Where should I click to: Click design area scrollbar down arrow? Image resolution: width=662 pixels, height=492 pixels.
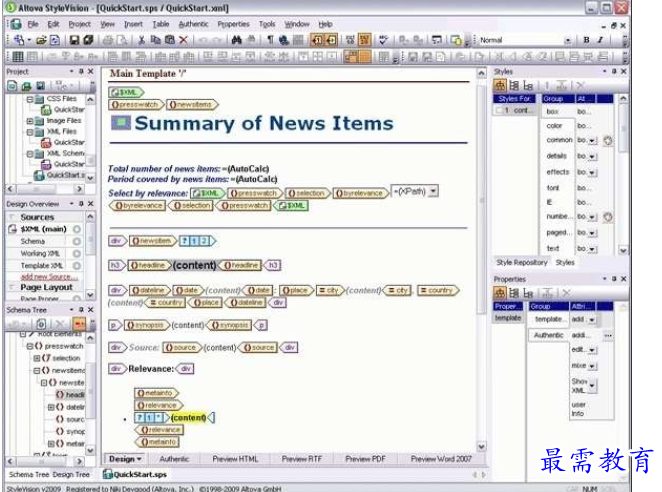[x=481, y=447]
